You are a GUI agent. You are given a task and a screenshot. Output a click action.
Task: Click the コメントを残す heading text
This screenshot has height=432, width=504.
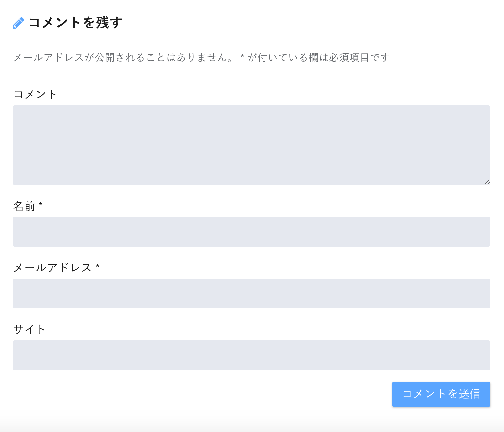tap(76, 23)
